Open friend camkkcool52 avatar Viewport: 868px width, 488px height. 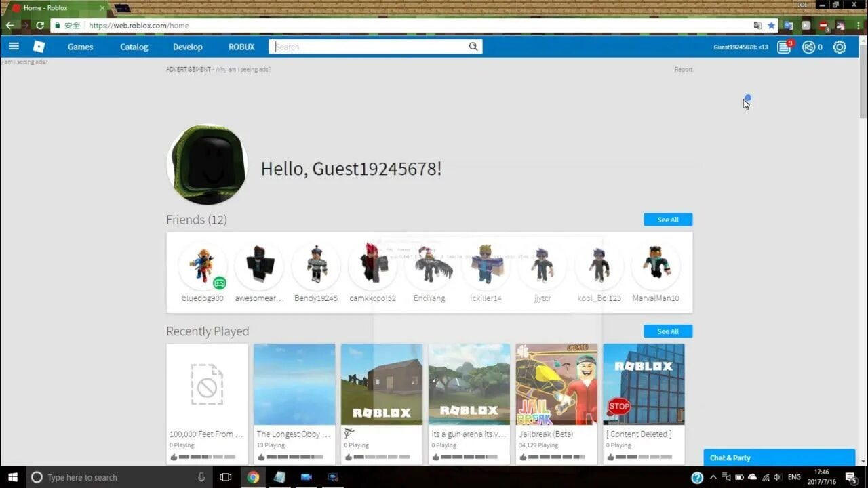point(372,266)
